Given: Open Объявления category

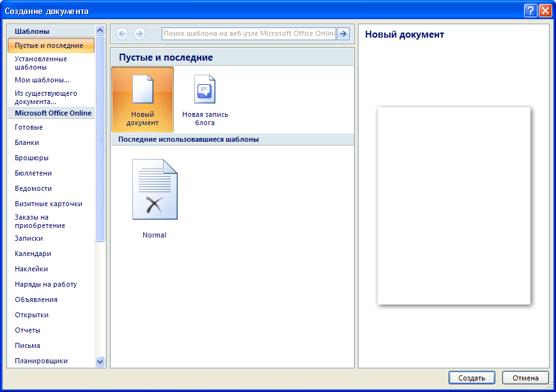Looking at the screenshot, I should pyautogui.click(x=51, y=299).
